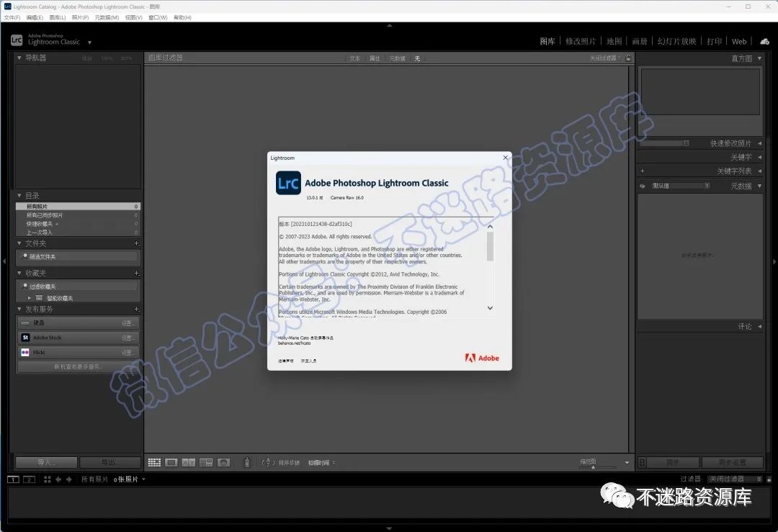Click Filter Collections search field
This screenshot has height=532, width=778.
coord(79,286)
